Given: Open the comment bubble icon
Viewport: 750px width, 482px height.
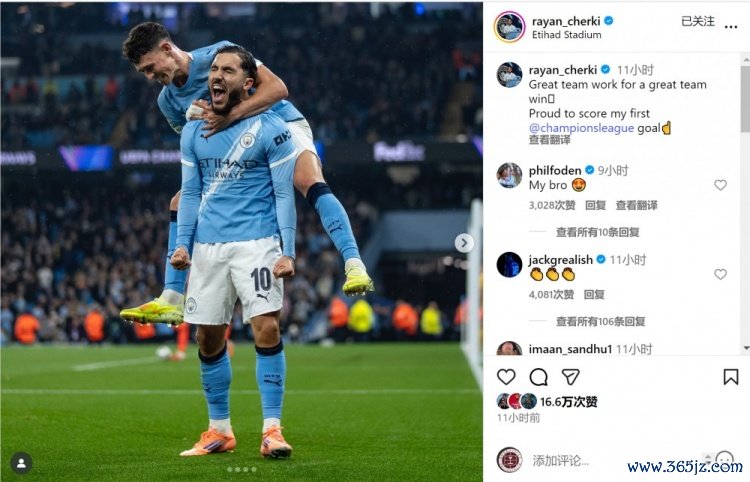Looking at the screenshot, I should (x=538, y=377).
